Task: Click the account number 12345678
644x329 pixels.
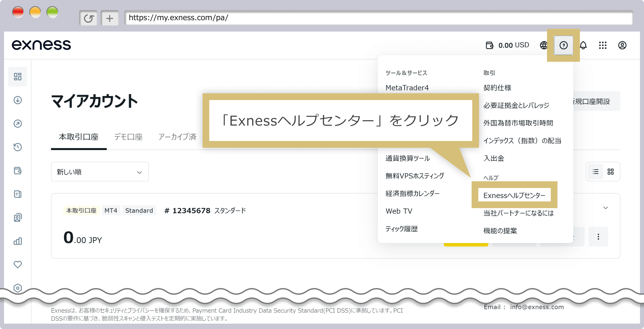Action: (187, 210)
